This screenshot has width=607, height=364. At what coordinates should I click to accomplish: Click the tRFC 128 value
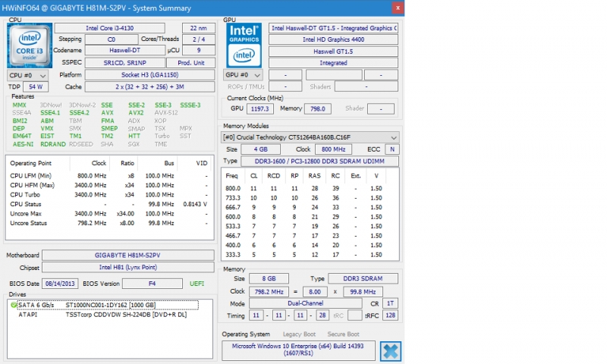tap(390, 315)
